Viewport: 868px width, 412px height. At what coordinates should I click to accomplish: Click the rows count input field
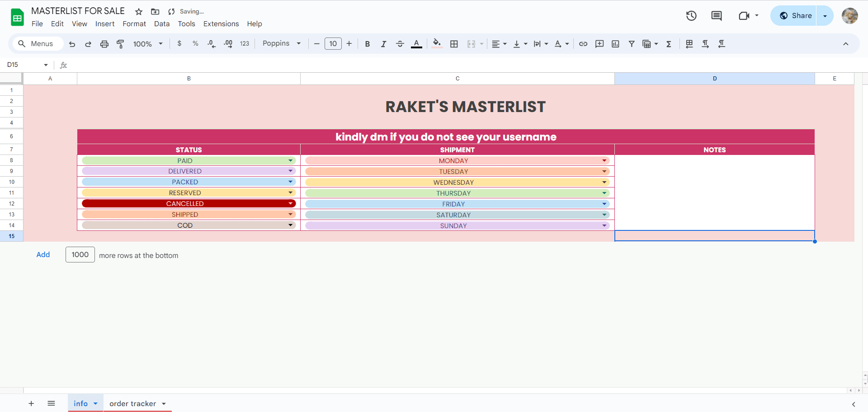(80, 255)
